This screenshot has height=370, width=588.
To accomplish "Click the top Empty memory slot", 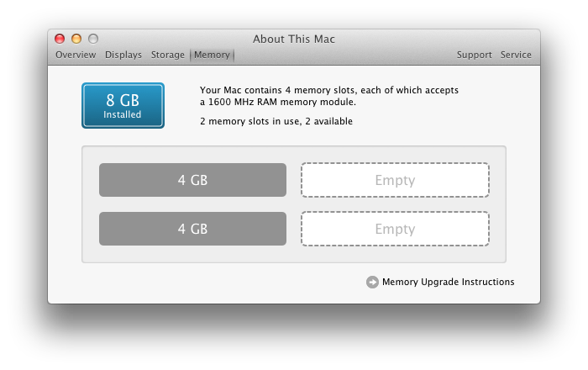I will coord(395,180).
